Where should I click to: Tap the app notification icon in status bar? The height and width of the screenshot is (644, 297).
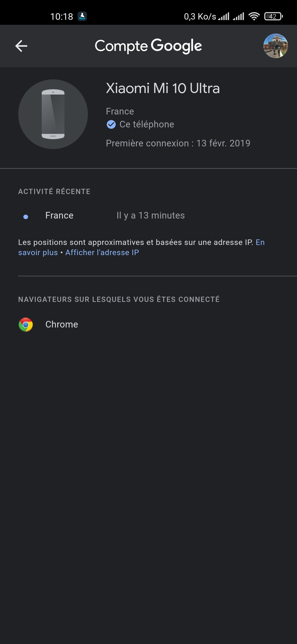pos(82,16)
